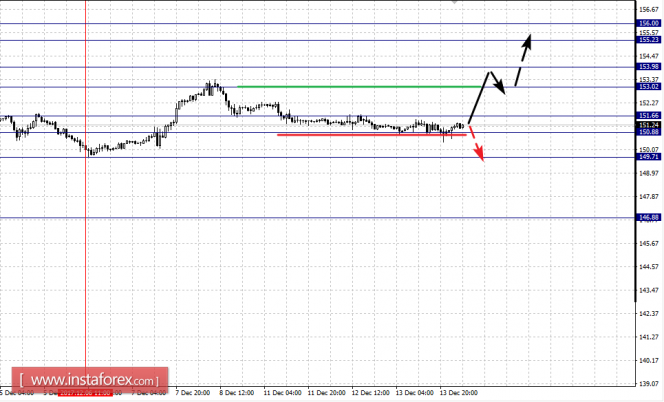The width and height of the screenshot is (664, 402).
Task: Click the 156.00 level price label
Action: 649,23
